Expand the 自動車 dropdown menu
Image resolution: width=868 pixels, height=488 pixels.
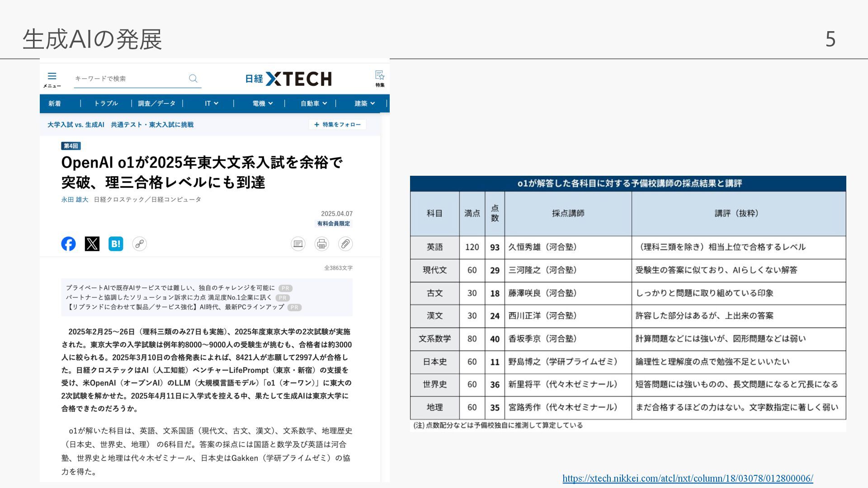(x=314, y=103)
